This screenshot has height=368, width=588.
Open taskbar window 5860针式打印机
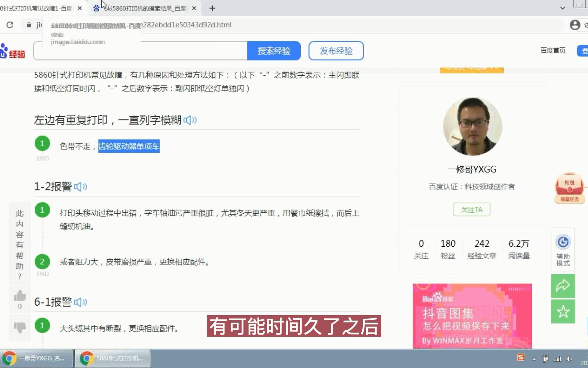(x=113, y=358)
